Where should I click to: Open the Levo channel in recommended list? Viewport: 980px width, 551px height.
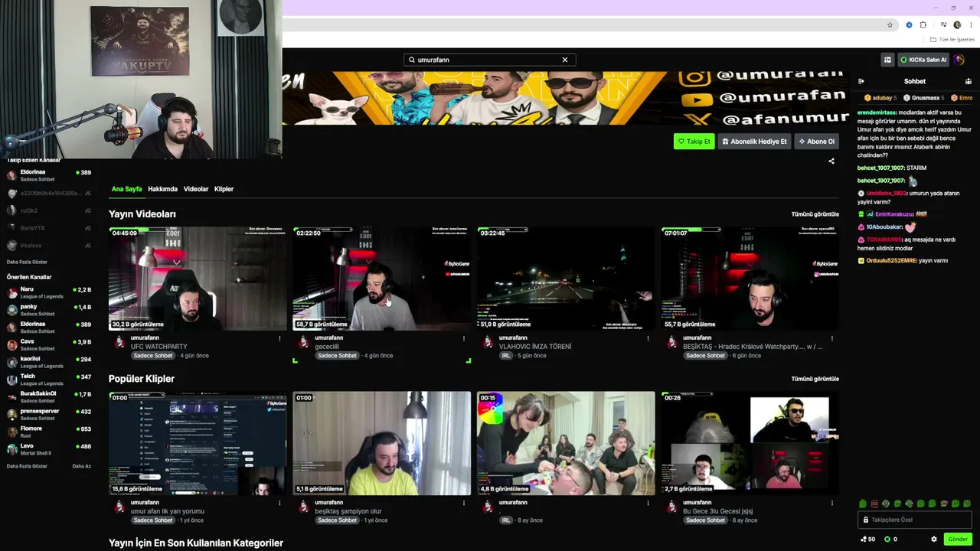pyautogui.click(x=49, y=449)
